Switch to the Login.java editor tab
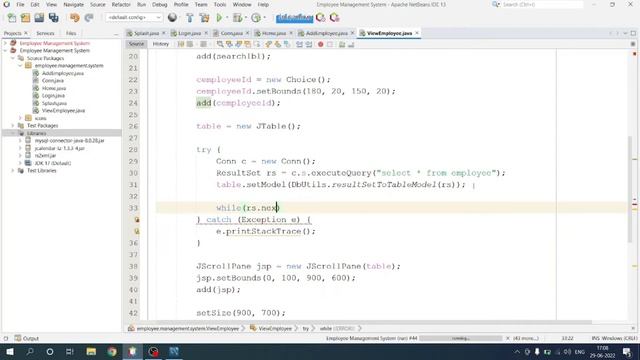 (189, 33)
